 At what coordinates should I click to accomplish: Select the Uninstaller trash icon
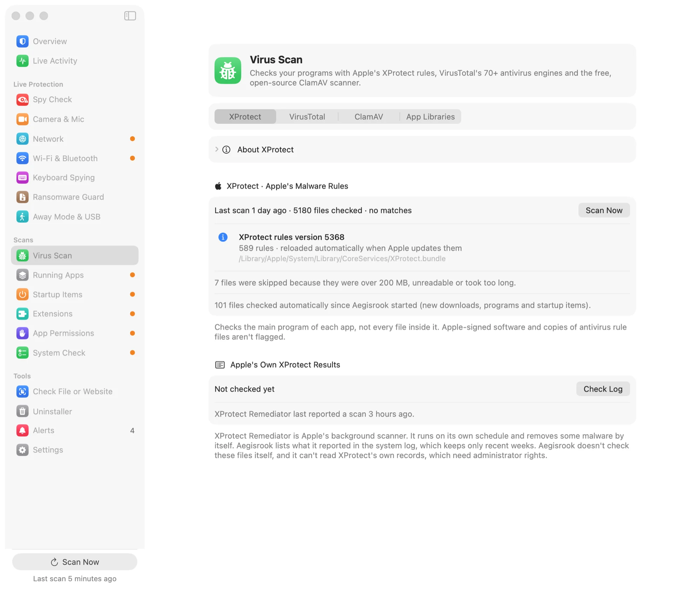pyautogui.click(x=22, y=412)
